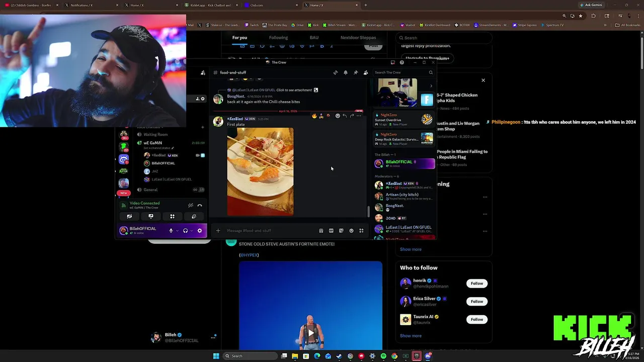Toggle Discord headphone deafen

click(185, 231)
